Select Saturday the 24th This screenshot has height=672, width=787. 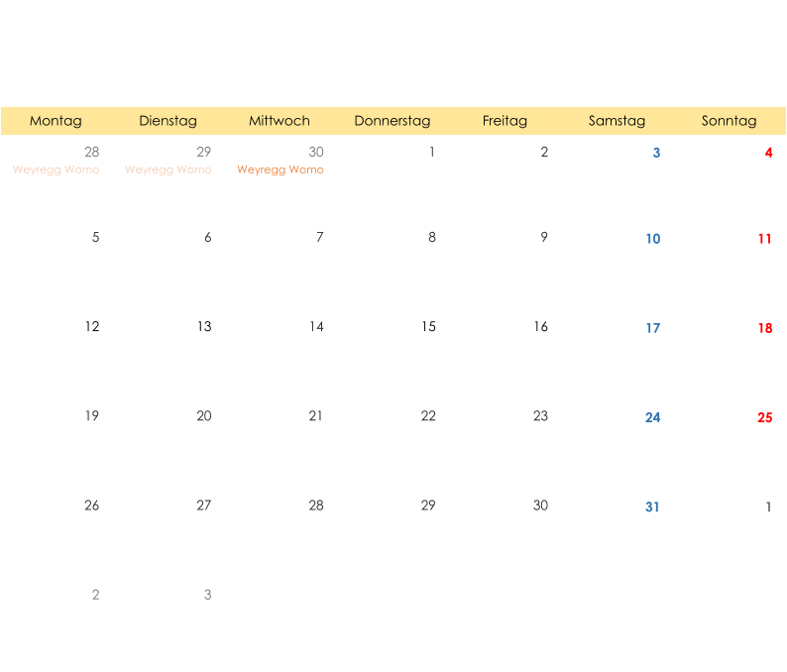tap(652, 417)
